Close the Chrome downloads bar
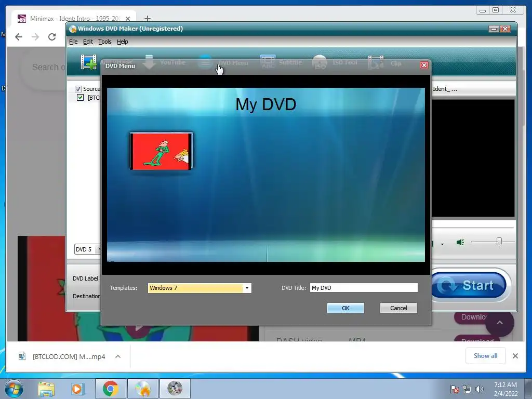This screenshot has width=532, height=399. [515, 356]
